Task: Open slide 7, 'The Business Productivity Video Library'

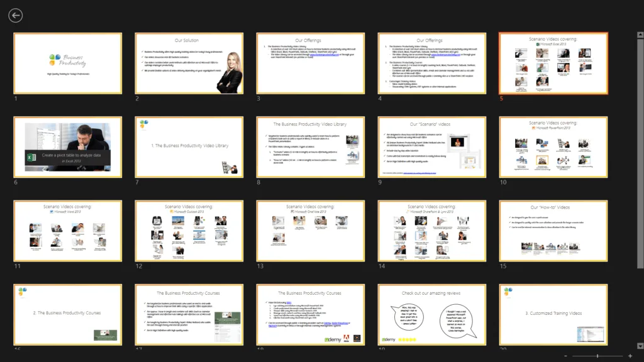Action: click(189, 146)
